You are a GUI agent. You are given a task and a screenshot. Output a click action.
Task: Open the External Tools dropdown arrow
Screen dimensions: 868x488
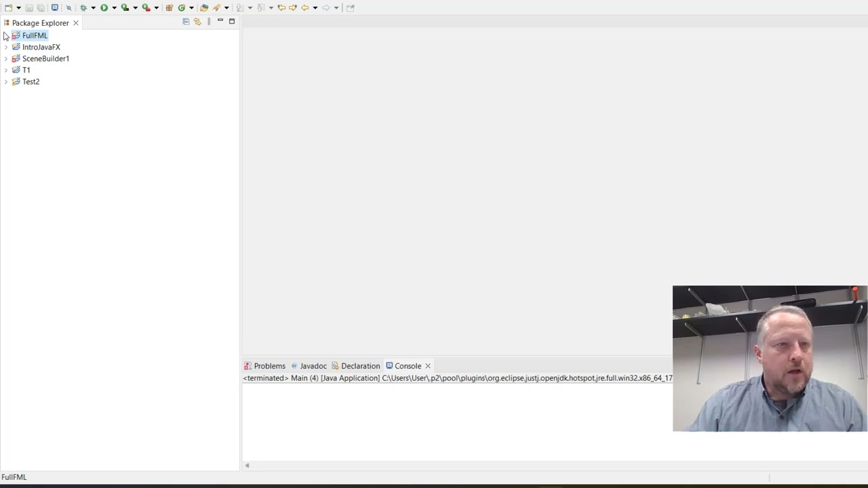tap(156, 7)
